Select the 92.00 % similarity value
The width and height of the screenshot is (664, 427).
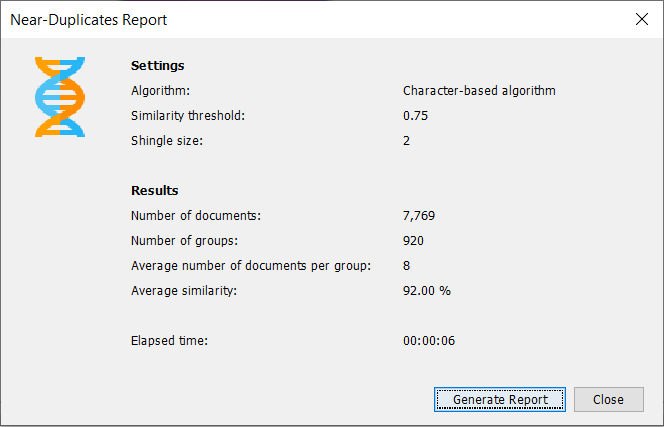point(427,290)
